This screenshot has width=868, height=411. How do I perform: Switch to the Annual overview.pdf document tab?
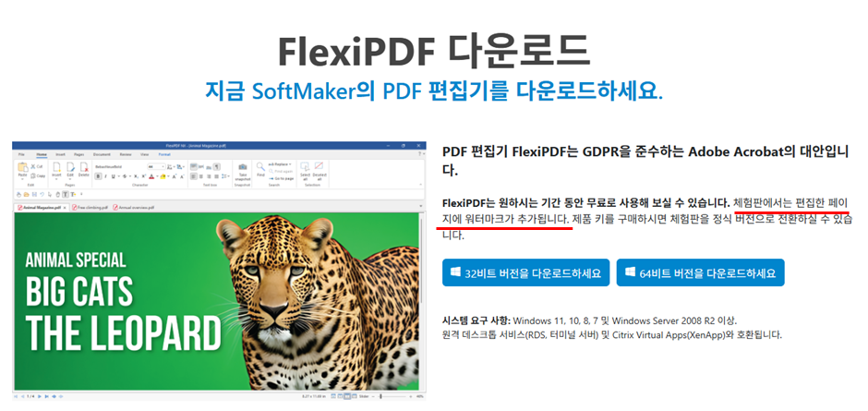134,208
